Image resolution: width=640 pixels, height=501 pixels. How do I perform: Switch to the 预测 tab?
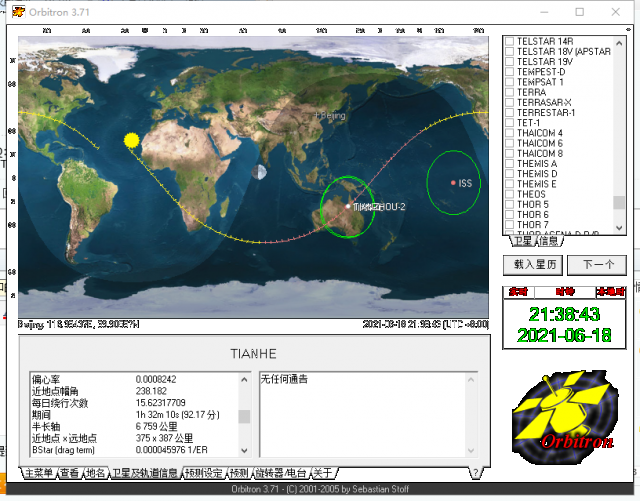pos(239,473)
